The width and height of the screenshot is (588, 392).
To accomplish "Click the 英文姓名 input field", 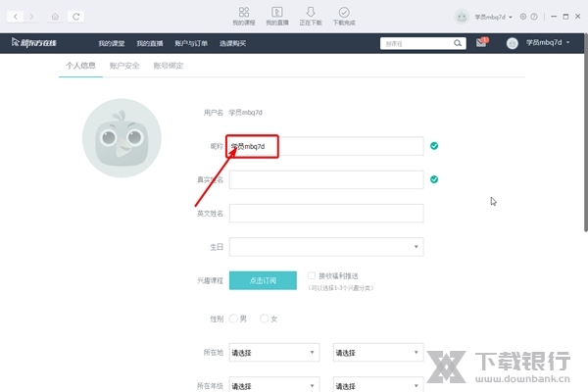I will pos(326,213).
